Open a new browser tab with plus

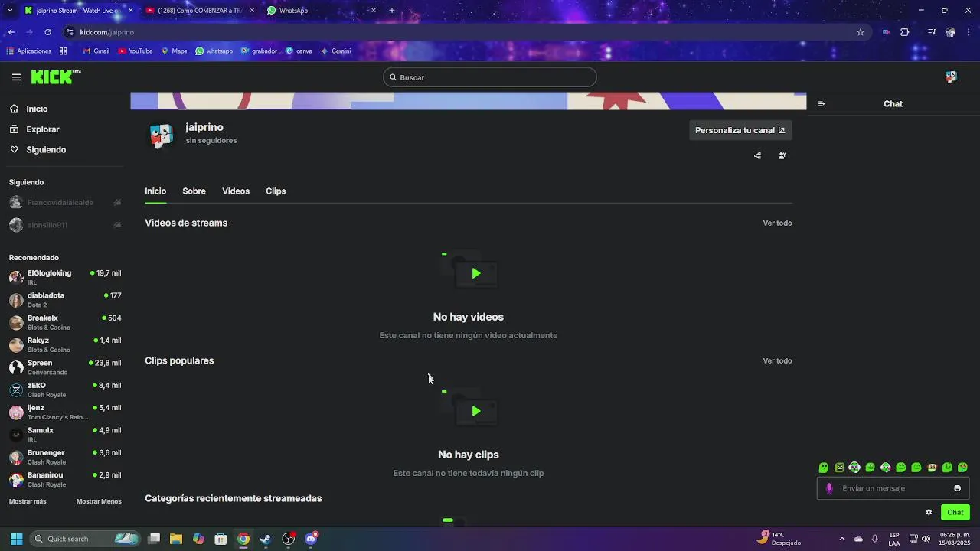tap(392, 11)
